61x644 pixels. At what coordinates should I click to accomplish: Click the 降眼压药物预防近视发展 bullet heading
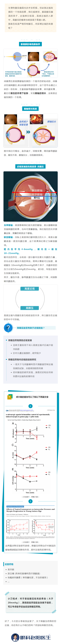click(x=20, y=340)
